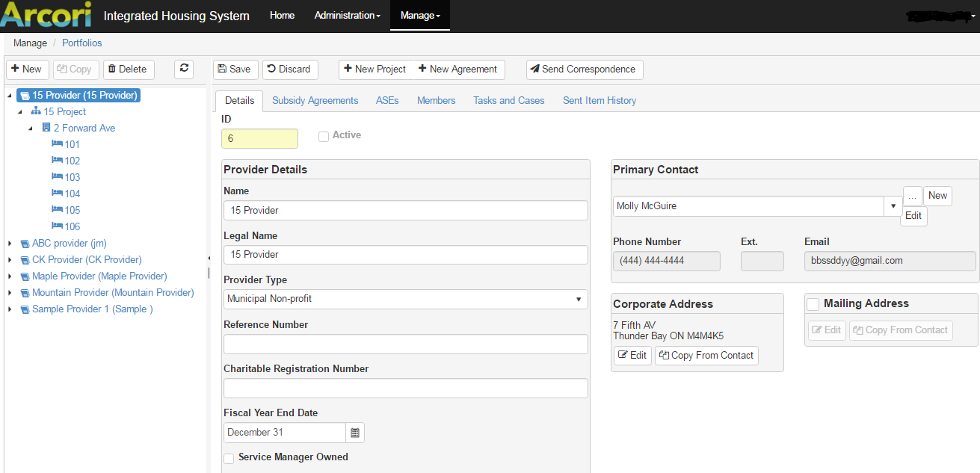Viewport: 980px width, 473px height.
Task: Enable the Mailing Address checkbox
Action: 813,304
